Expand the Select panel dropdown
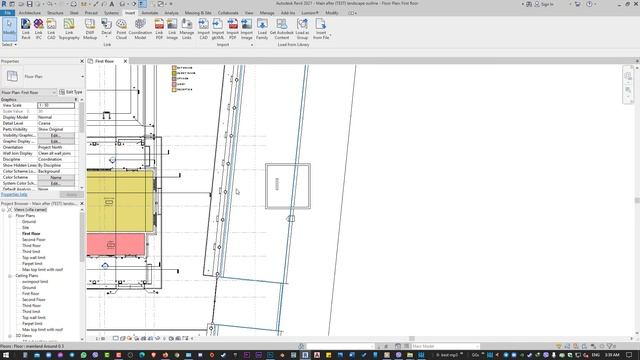The width and height of the screenshot is (640, 360). [x=9, y=44]
